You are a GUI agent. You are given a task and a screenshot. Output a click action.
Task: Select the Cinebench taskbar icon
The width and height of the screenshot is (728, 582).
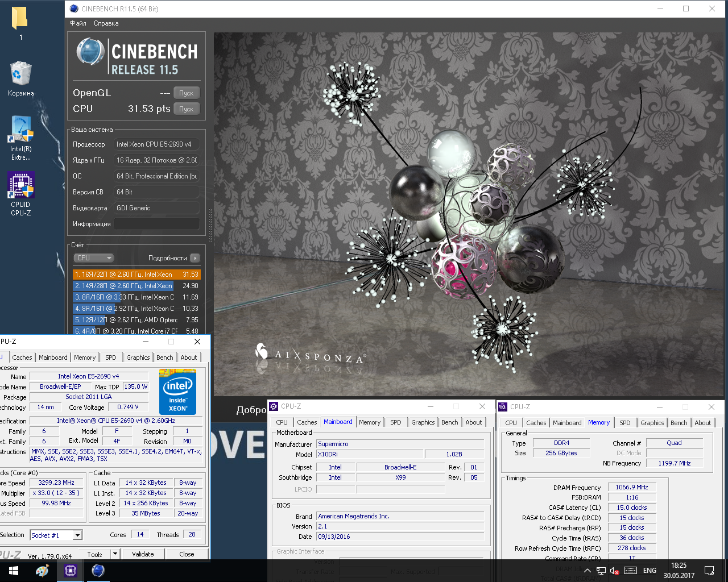(x=98, y=571)
